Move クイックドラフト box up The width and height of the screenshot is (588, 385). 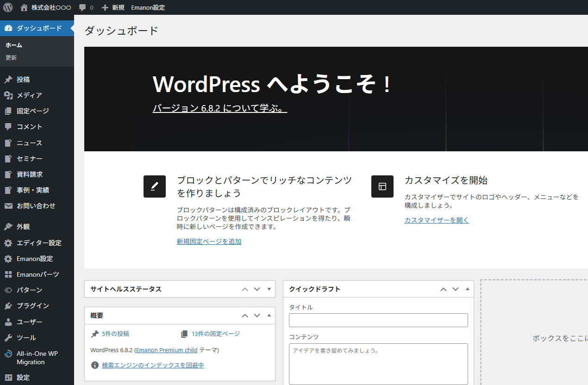click(x=443, y=289)
